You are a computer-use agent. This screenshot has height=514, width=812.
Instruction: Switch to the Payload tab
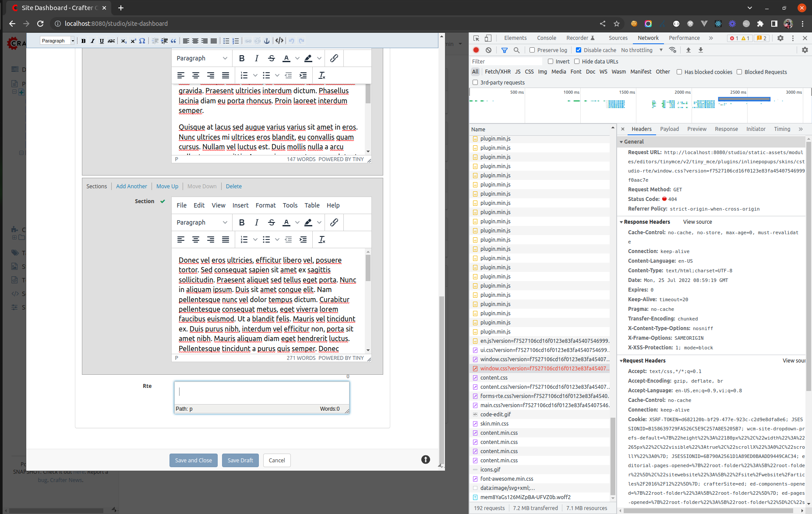point(669,129)
